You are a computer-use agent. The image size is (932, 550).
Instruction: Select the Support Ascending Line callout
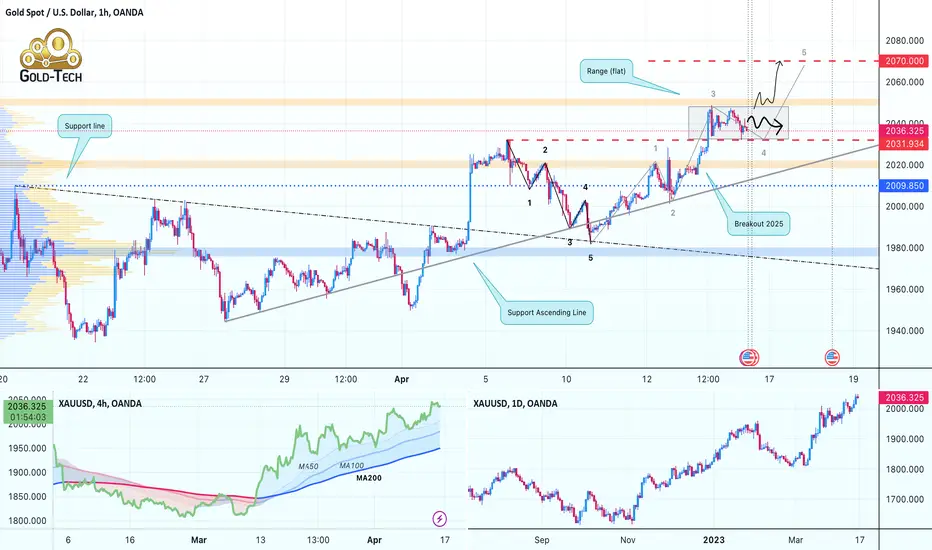[547, 312]
